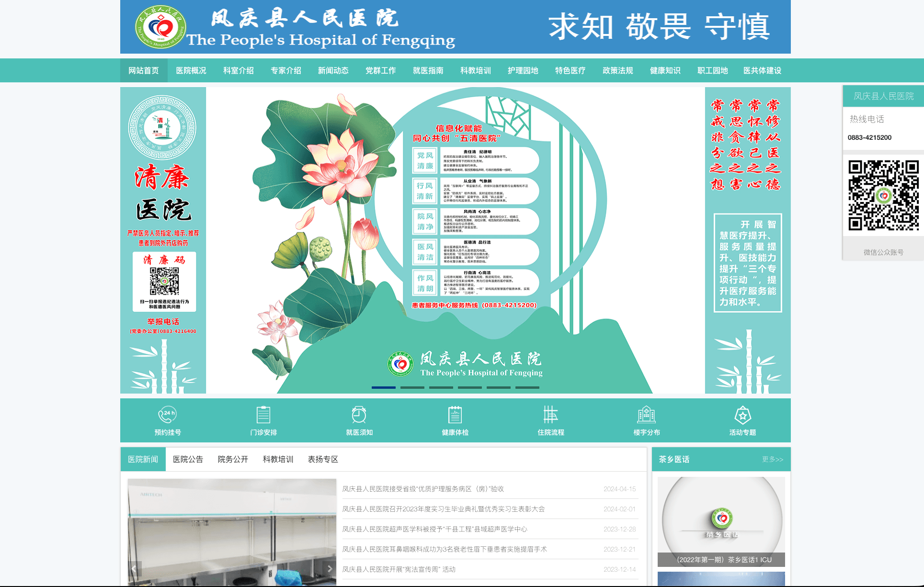Image resolution: width=924 pixels, height=587 pixels.
Task: Click the news photo thumbnail
Action: [232, 531]
